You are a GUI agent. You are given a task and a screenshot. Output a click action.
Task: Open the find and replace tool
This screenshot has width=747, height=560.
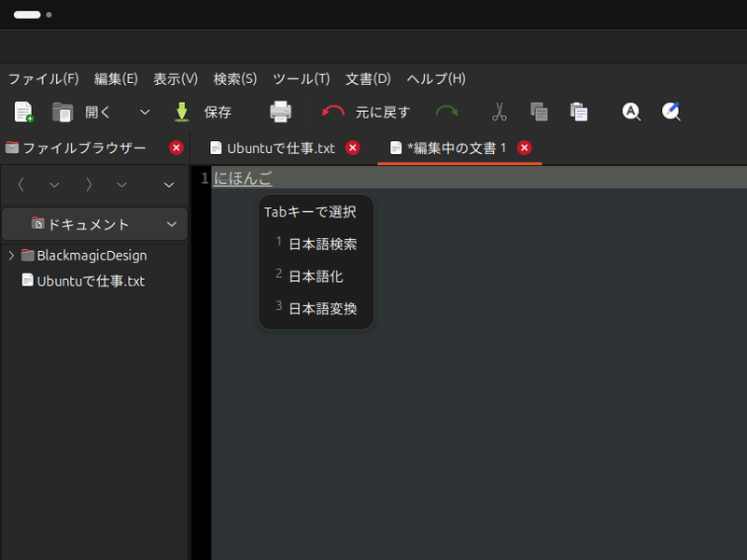pos(670,112)
